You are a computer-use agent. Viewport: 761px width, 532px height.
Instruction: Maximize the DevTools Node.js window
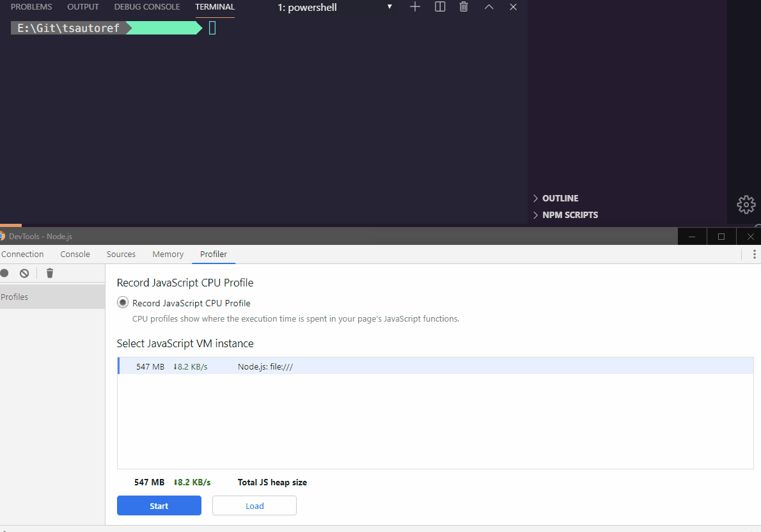pos(721,237)
